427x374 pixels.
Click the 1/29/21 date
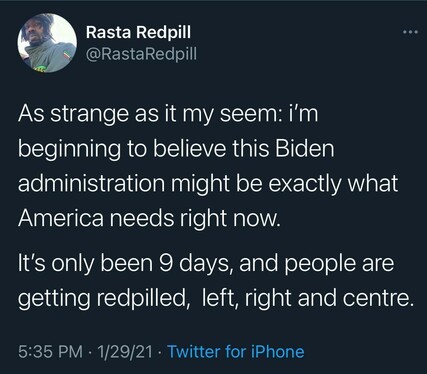tap(124, 352)
